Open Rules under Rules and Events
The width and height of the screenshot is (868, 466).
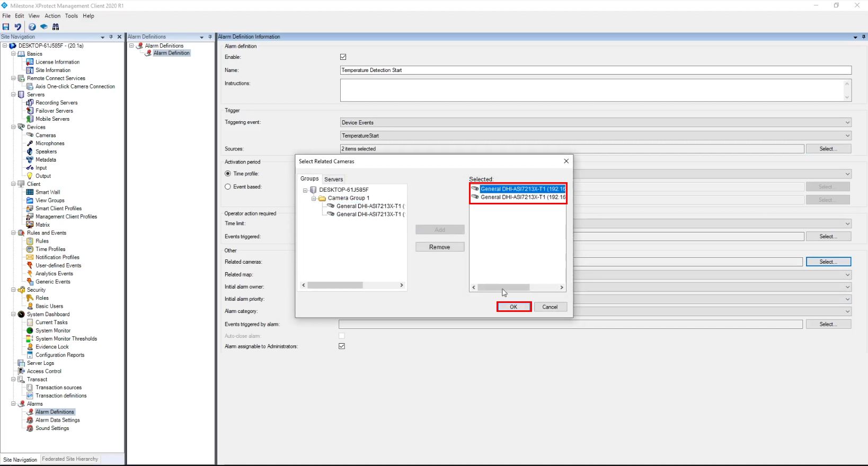(x=42, y=241)
